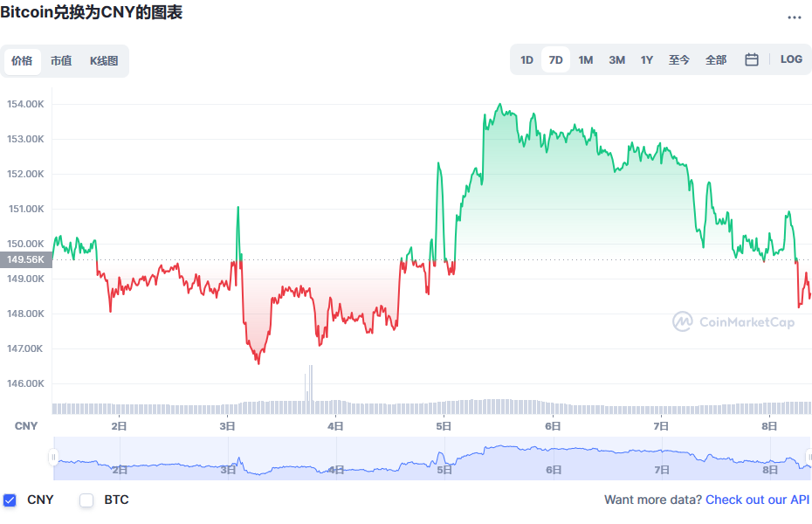This screenshot has width=812, height=524.
Task: Switch to the 价格 price tab
Action: point(23,61)
